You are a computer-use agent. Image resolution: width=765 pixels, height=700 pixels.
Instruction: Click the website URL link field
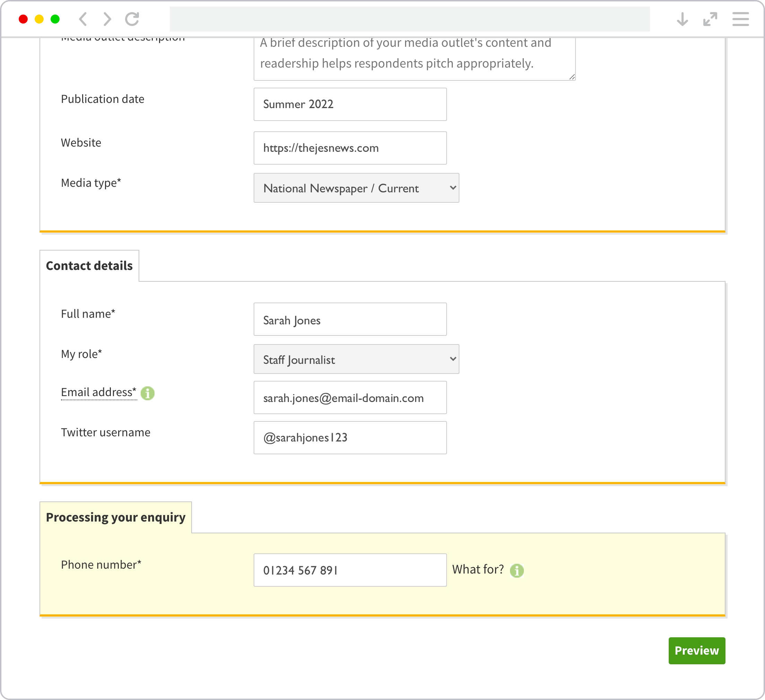pyautogui.click(x=349, y=147)
